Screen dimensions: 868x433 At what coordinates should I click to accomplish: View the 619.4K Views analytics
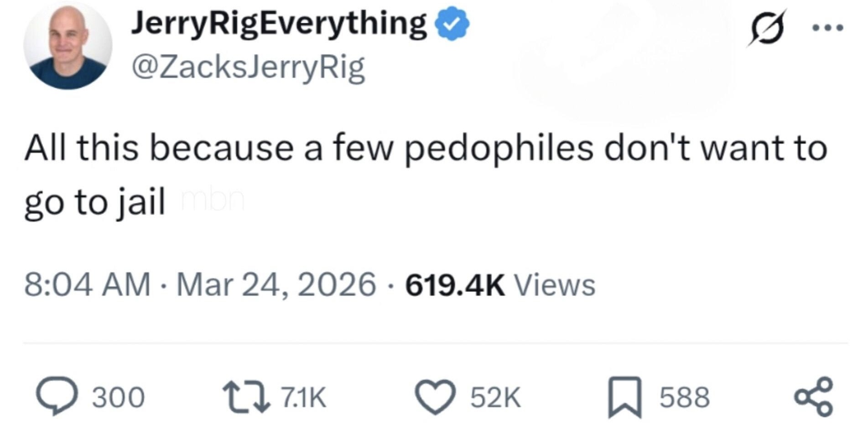click(500, 285)
